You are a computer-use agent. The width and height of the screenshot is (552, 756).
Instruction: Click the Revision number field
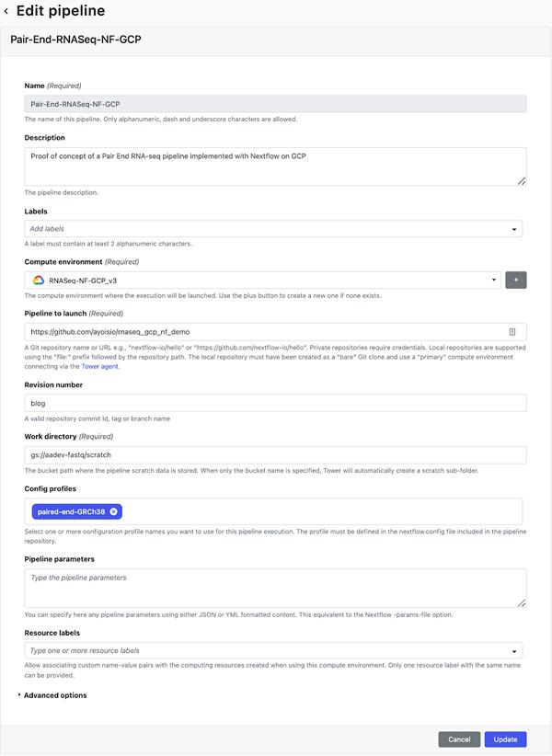(275, 403)
